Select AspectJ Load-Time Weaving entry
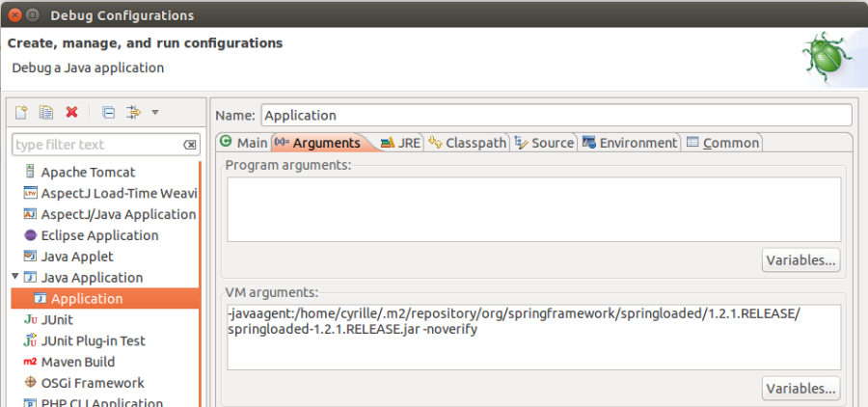 pyautogui.click(x=119, y=193)
